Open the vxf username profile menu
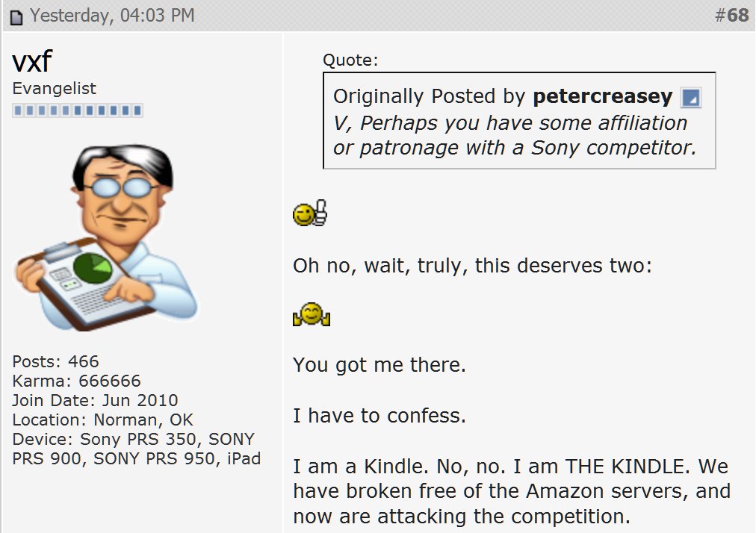This screenshot has height=533, width=756. (31, 62)
